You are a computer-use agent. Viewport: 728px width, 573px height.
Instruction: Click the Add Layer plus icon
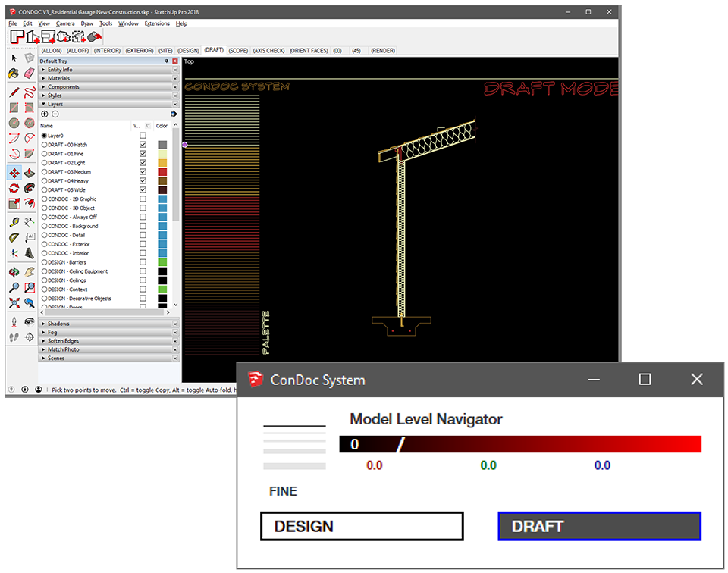[45, 114]
